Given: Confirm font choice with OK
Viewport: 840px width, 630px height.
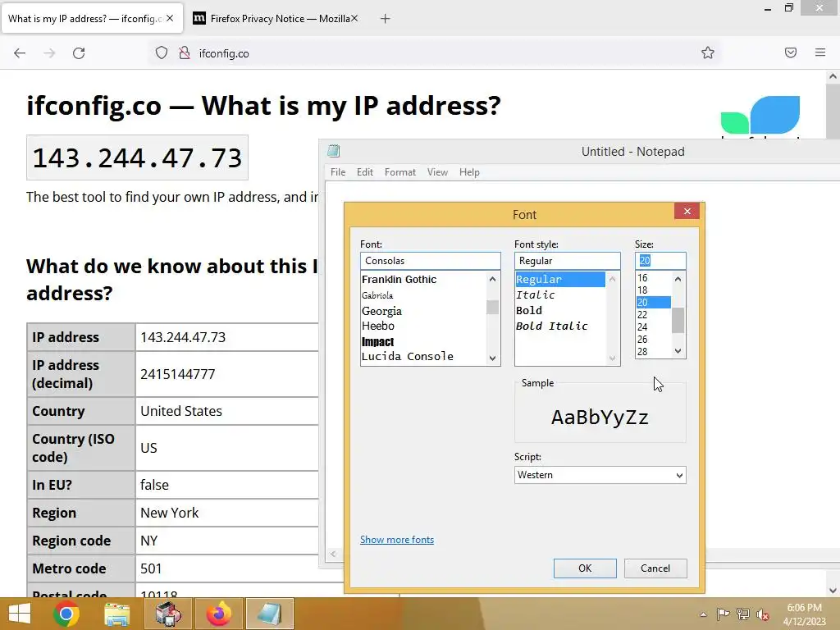Looking at the screenshot, I should pos(585,568).
